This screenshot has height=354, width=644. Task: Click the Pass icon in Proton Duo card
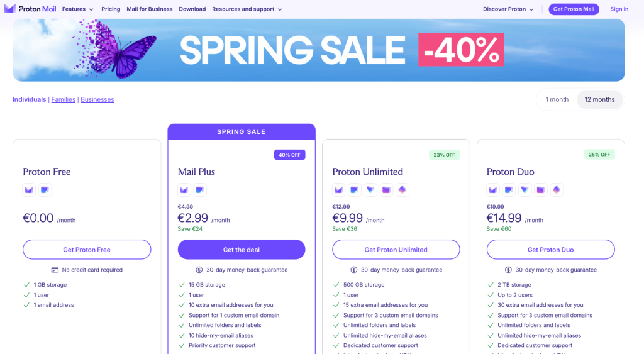click(x=557, y=189)
